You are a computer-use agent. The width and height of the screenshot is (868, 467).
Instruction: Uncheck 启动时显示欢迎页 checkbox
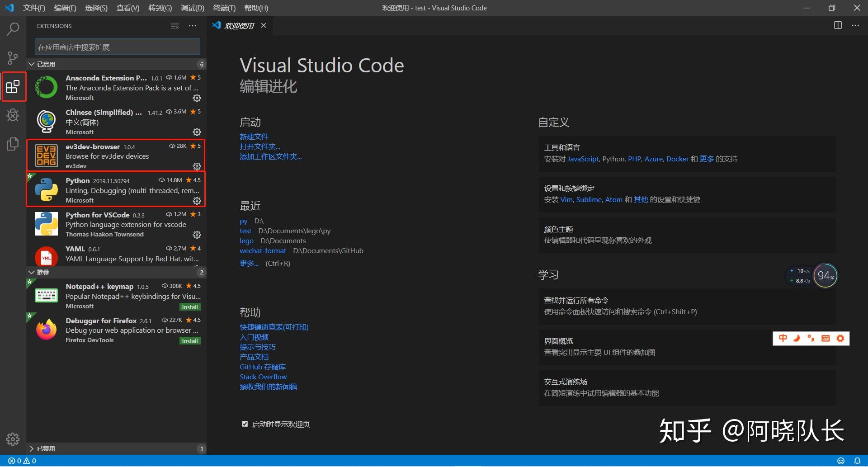245,424
